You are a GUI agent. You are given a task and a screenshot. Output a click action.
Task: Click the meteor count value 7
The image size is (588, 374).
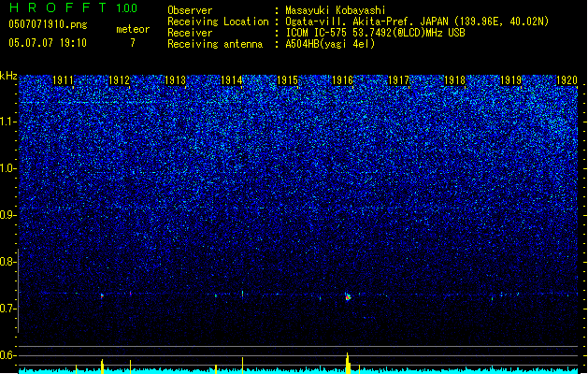coord(133,43)
